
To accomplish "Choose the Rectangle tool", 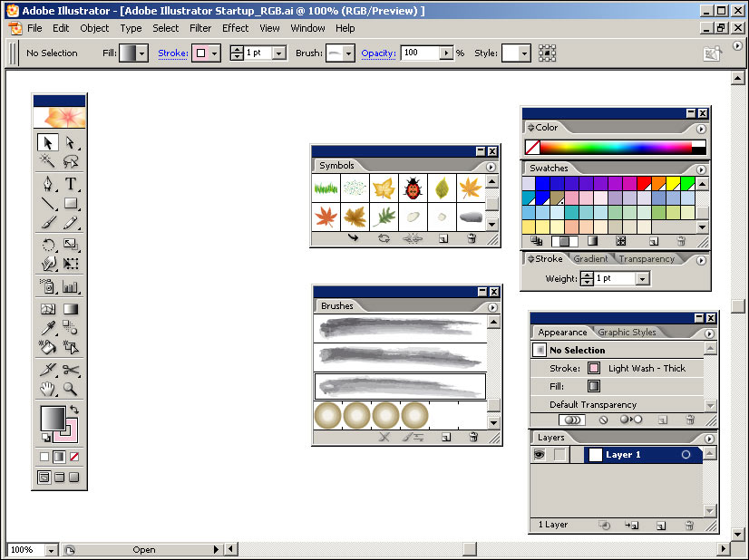I will coord(70,203).
